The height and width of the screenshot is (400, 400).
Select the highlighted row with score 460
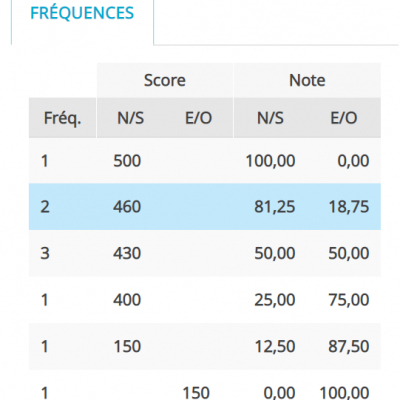tap(205, 207)
